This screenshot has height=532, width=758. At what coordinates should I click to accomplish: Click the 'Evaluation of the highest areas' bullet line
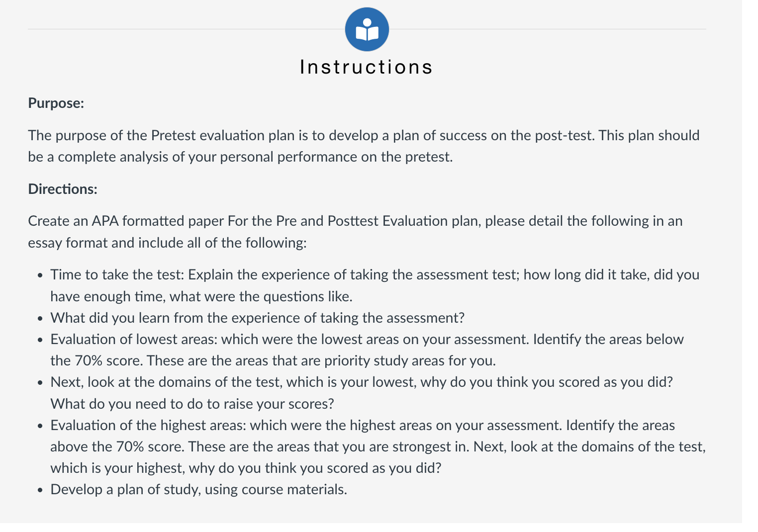click(x=363, y=425)
